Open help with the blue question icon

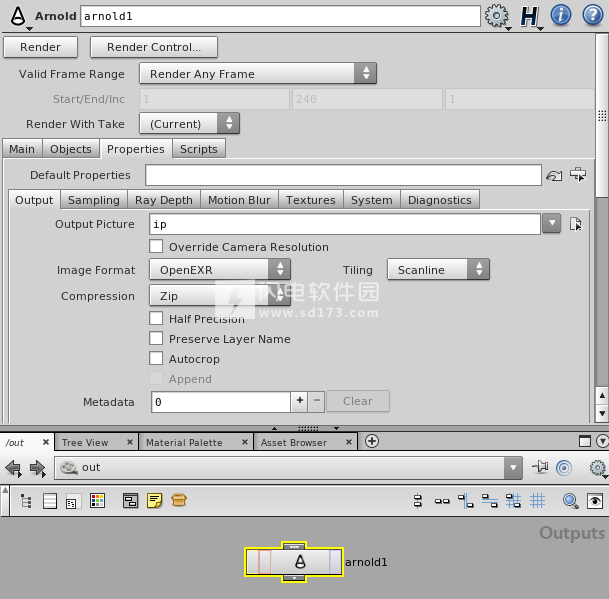[x=593, y=15]
